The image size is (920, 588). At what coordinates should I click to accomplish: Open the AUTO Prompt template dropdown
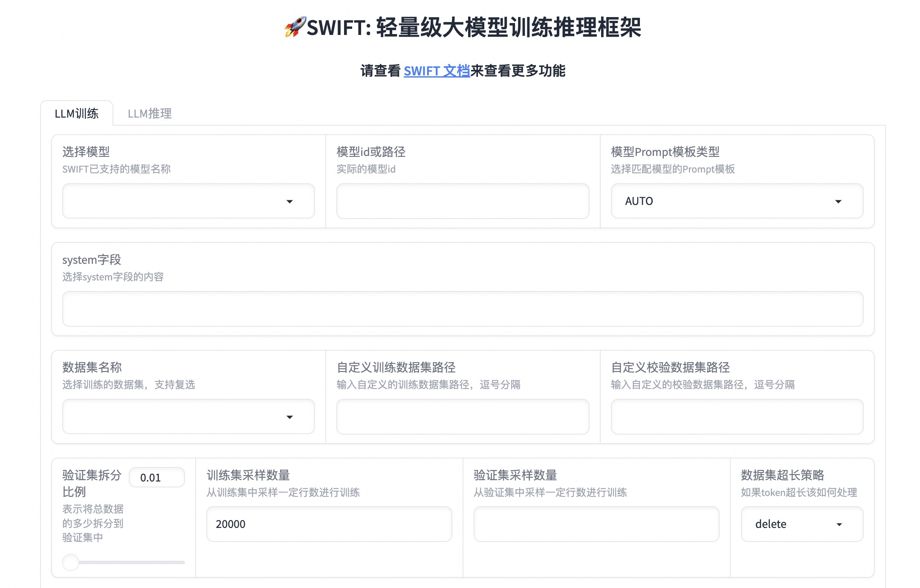pyautogui.click(x=737, y=201)
